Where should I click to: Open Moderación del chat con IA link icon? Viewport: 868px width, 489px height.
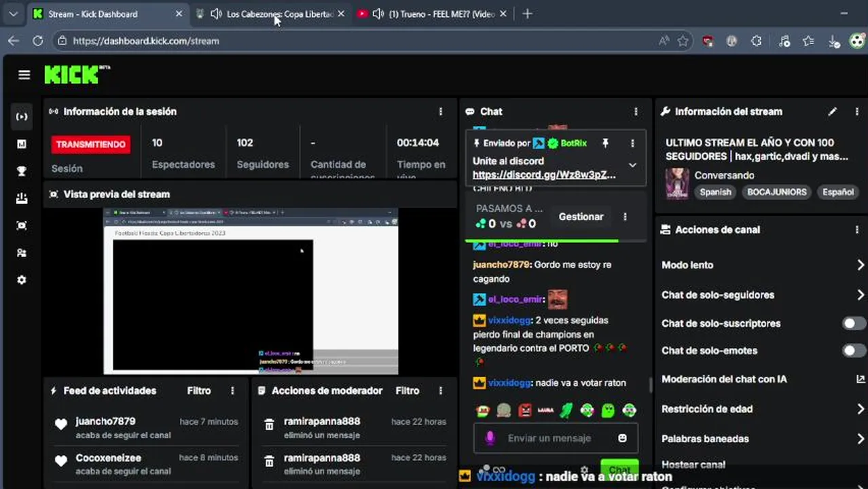(861, 379)
